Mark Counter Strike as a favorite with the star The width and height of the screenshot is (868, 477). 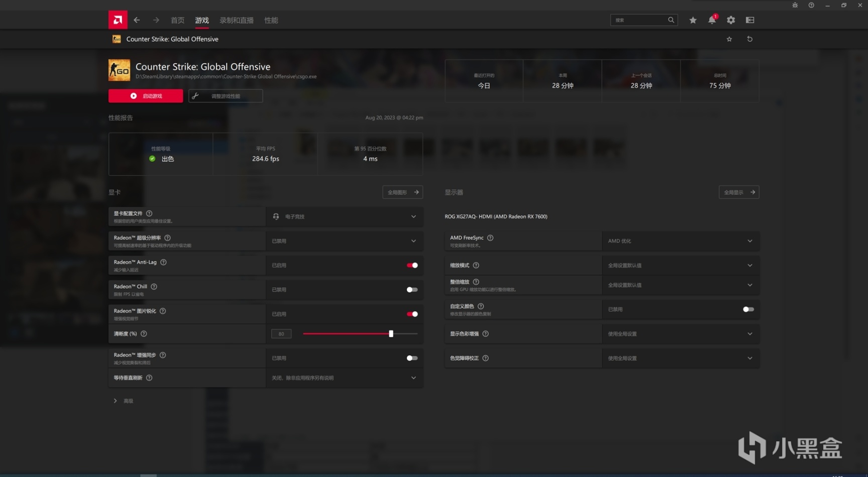[729, 39]
